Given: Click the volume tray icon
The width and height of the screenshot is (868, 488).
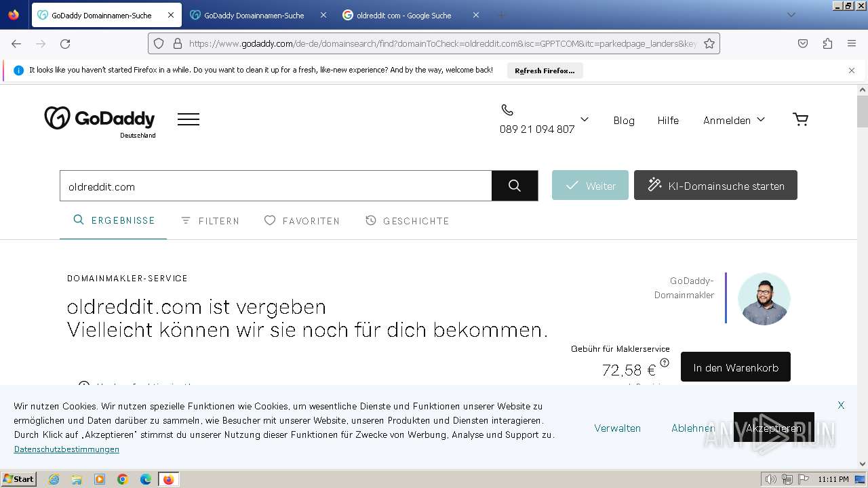Looking at the screenshot, I should click(771, 479).
